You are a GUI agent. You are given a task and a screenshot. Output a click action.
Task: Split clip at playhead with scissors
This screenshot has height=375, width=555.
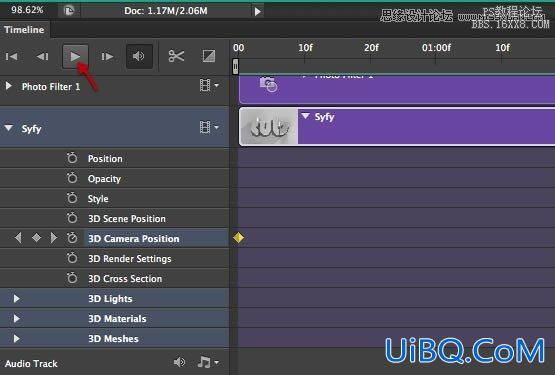point(176,56)
